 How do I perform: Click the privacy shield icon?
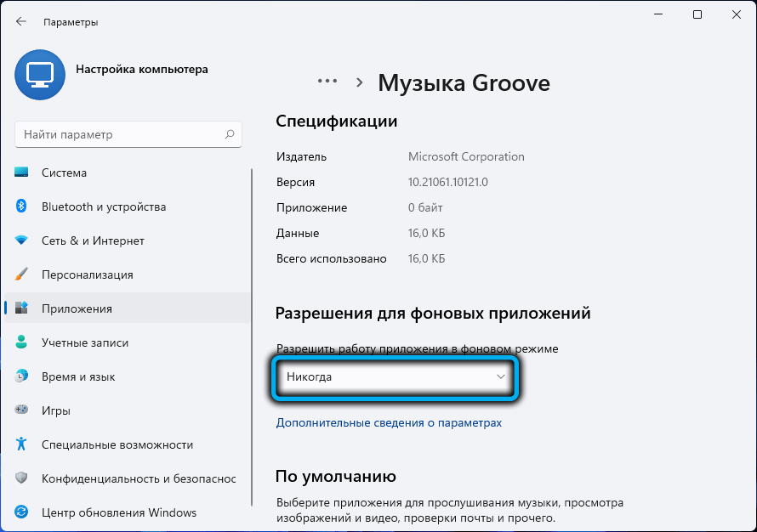coord(21,478)
